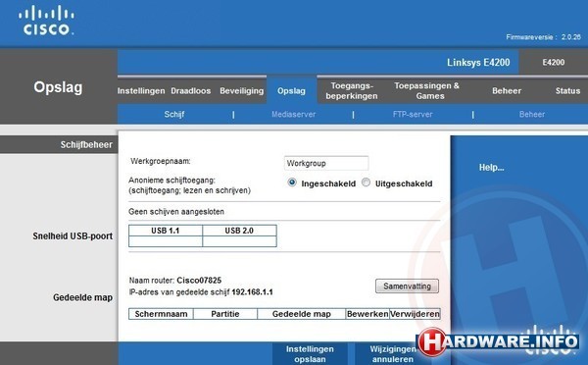Select the Mediaserver sub-tab
Screen dimensions: 588x365
[293, 115]
